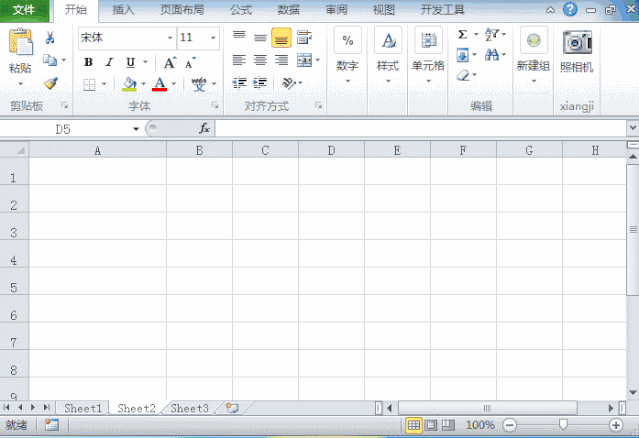Toggle left text alignment
Screen dimensions: 639x438
pyautogui.click(x=239, y=60)
